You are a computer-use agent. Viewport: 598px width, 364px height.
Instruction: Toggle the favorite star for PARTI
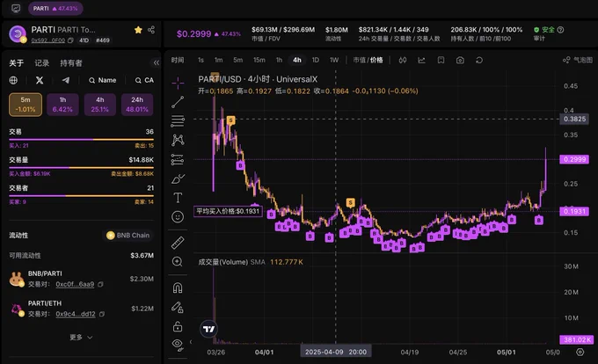[138, 30]
